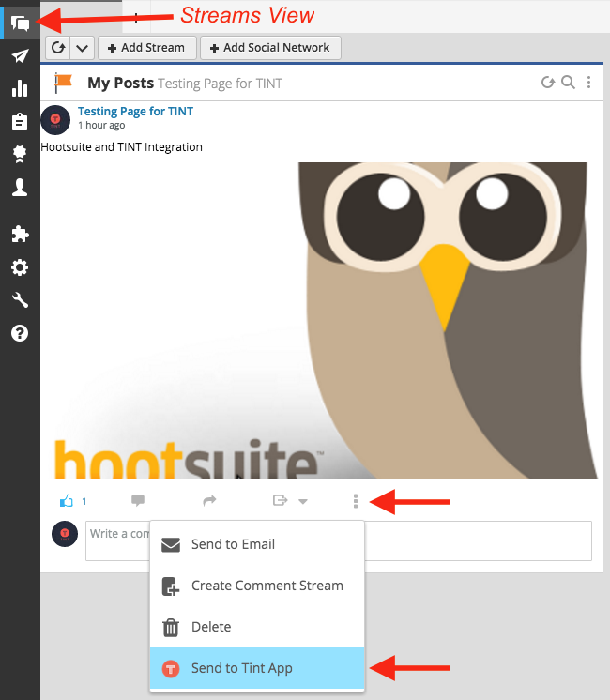Expand the assign dropdown caret
Viewport: 610px width, 700px height.
point(303,501)
